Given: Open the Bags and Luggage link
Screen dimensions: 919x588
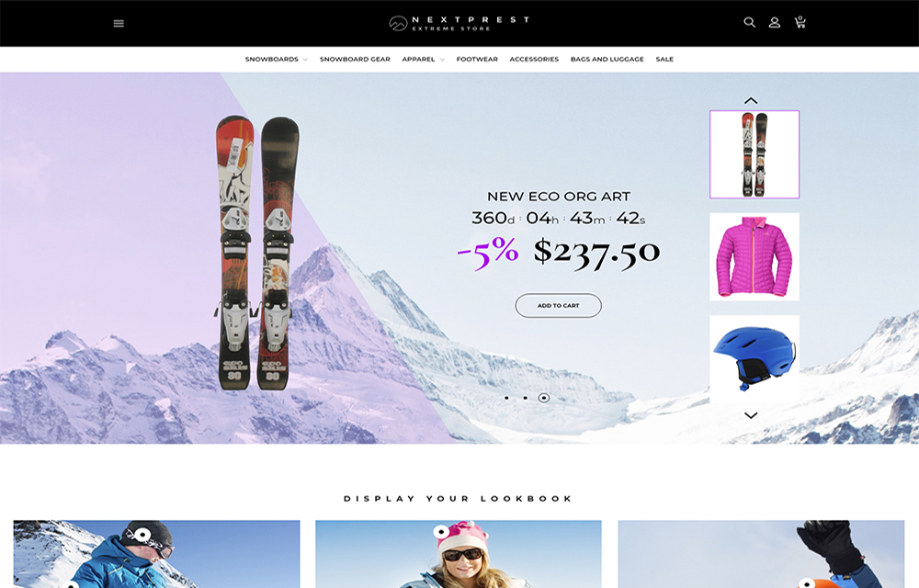Looking at the screenshot, I should [x=607, y=59].
